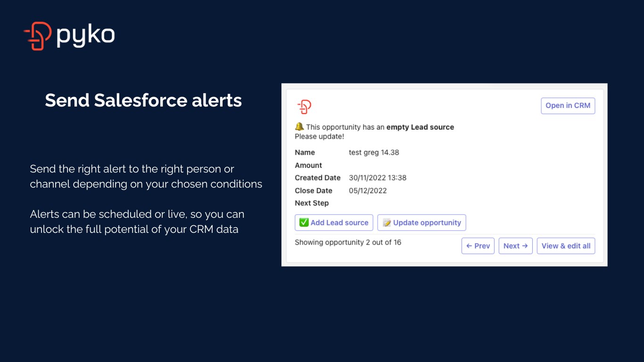Image resolution: width=644 pixels, height=362 pixels.
Task: Click the pyko wordmark text logo
Action: [85, 36]
